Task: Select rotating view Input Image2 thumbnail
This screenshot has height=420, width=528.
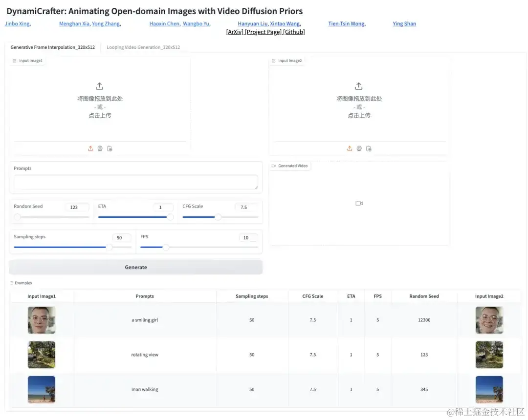Action: point(489,355)
